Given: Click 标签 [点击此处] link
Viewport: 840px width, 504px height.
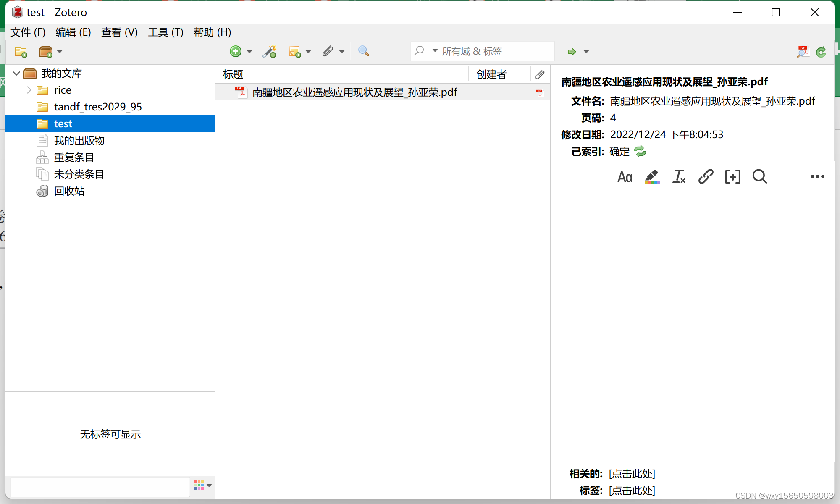Looking at the screenshot, I should (632, 491).
